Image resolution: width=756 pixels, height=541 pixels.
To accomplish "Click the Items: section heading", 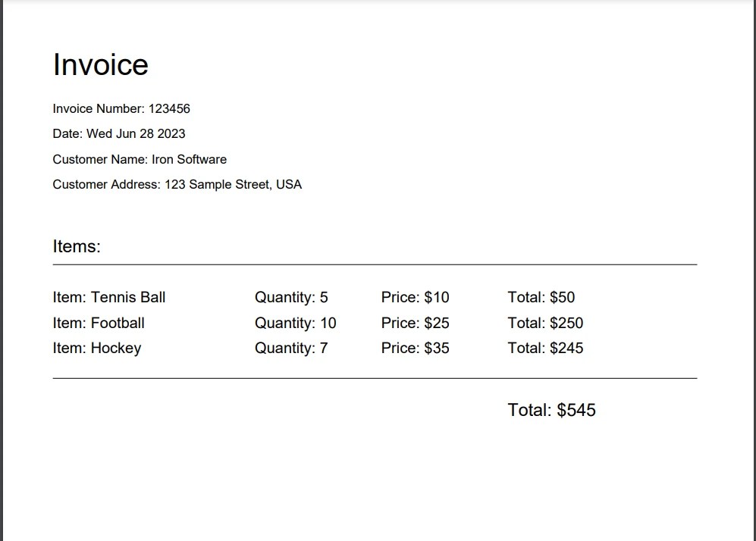I will click(77, 246).
